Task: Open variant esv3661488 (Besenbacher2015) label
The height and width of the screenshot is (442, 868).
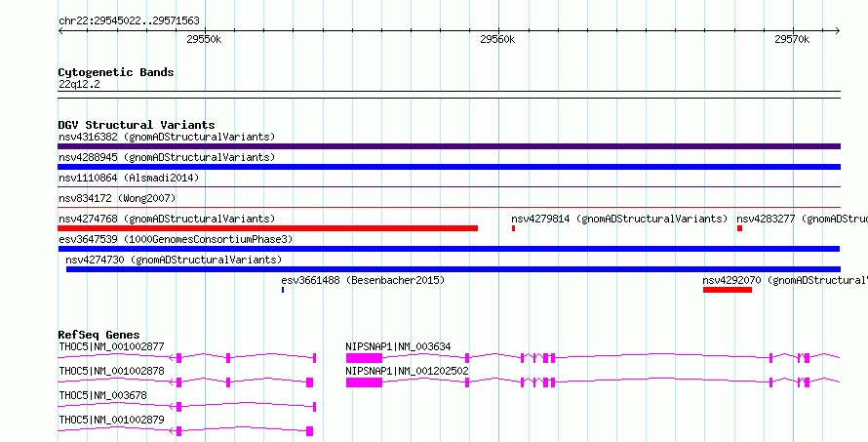Action: (363, 280)
